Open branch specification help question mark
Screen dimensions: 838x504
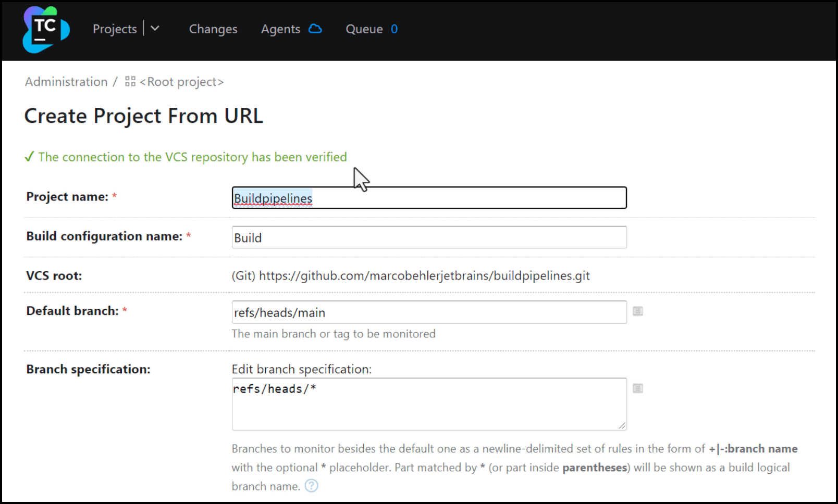[x=311, y=486]
